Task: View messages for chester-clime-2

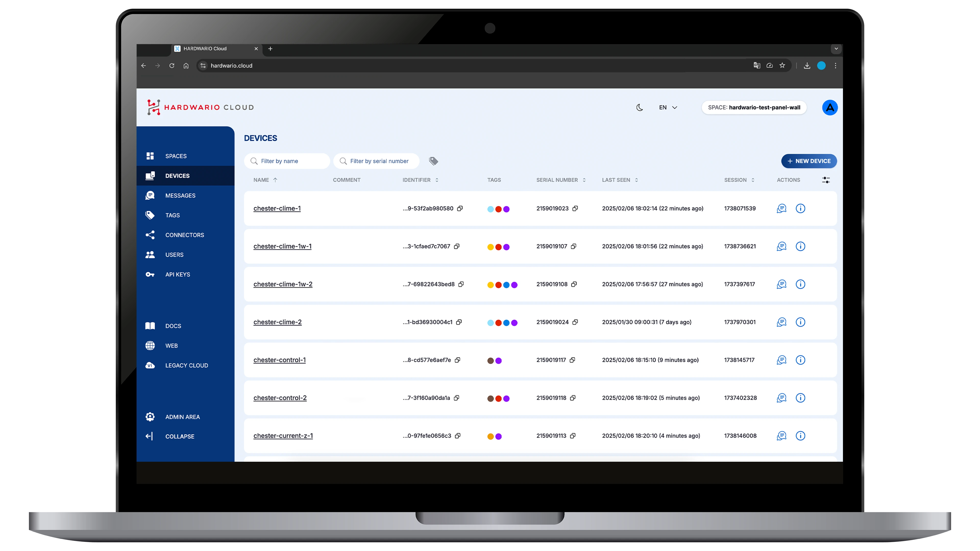Action: click(x=781, y=322)
